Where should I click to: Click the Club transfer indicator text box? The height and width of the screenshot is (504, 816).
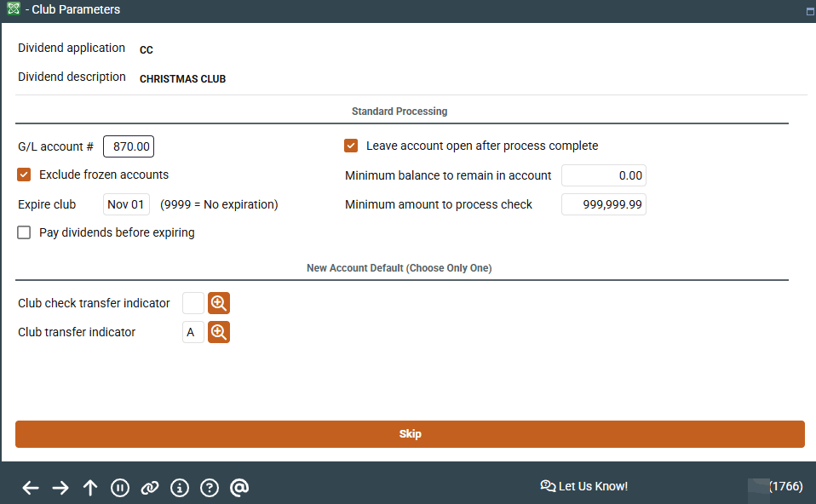193,332
